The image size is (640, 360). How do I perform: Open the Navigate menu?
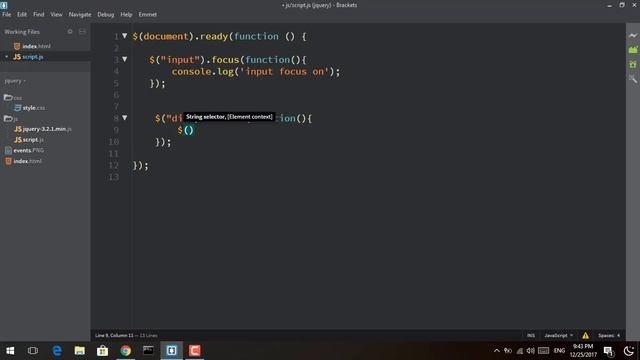pos(80,14)
